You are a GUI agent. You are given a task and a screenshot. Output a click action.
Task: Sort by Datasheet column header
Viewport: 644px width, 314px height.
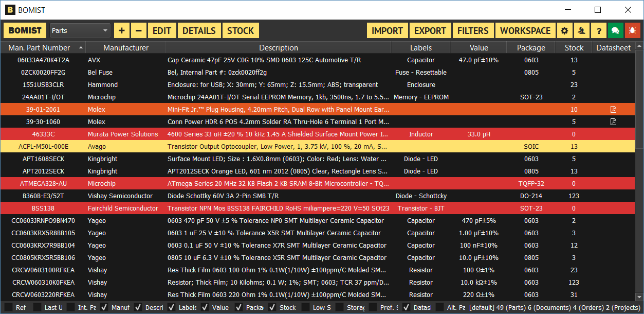pyautogui.click(x=613, y=48)
